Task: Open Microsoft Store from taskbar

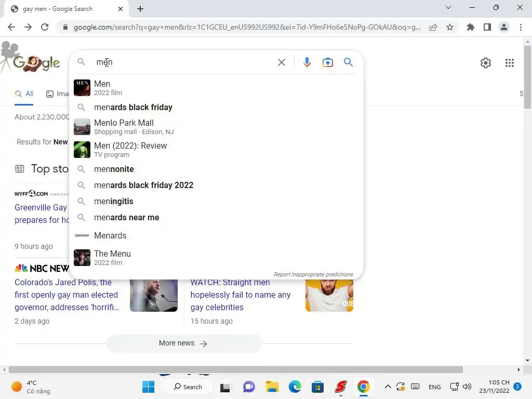Action: 317,387
